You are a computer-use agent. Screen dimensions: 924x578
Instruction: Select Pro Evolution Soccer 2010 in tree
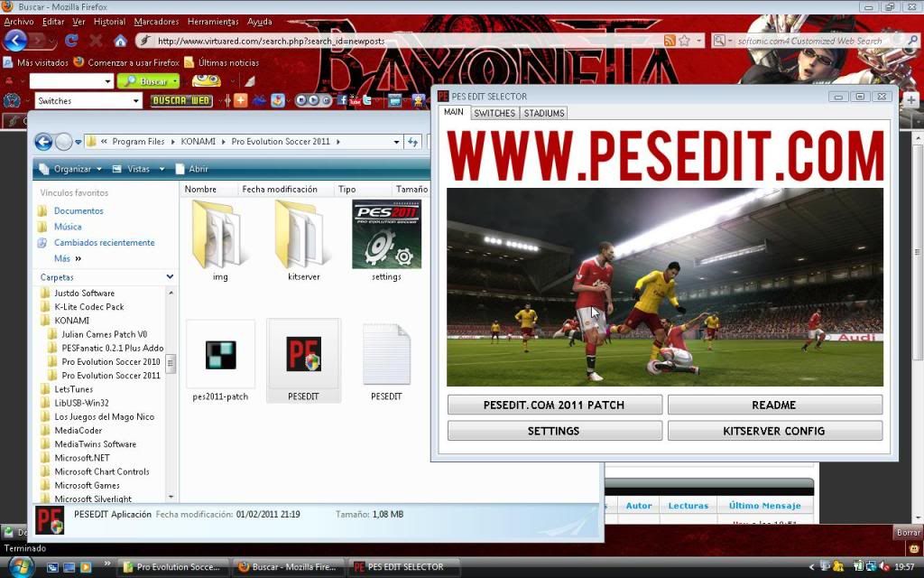click(110, 361)
